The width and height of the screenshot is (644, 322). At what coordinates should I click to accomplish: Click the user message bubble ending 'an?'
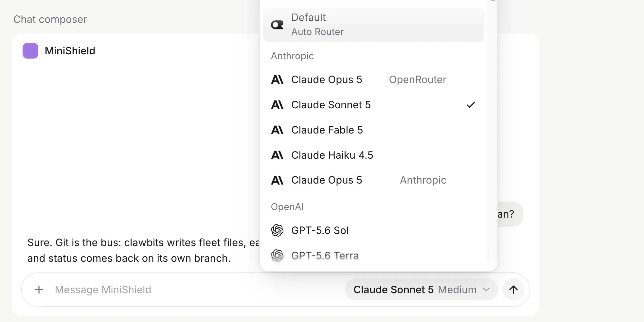tap(510, 214)
